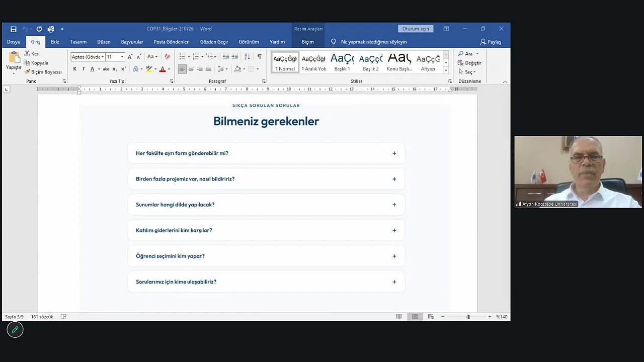This screenshot has width=644, height=362.
Task: Open the Ekle ribbon tab
Action: coord(55,42)
